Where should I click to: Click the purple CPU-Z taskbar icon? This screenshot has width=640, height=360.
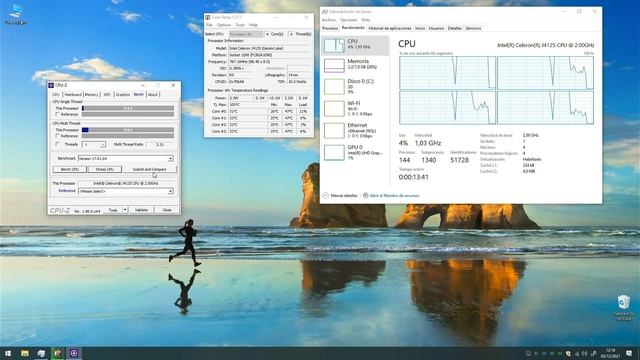click(x=74, y=353)
